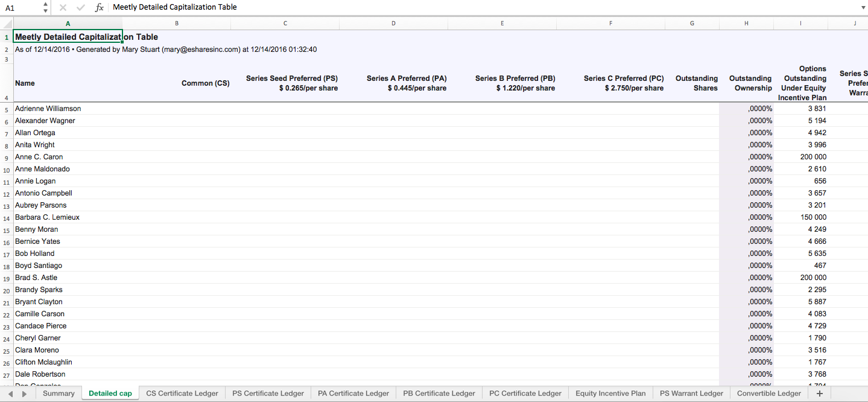
Task: Click the 'Meetly Detailed Capitalization Table' title cell
Action: (68, 37)
